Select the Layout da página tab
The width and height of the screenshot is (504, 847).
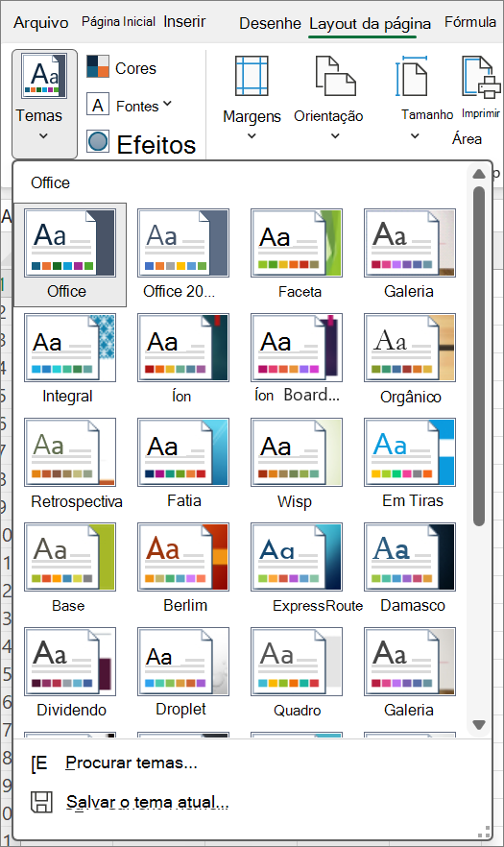click(370, 24)
